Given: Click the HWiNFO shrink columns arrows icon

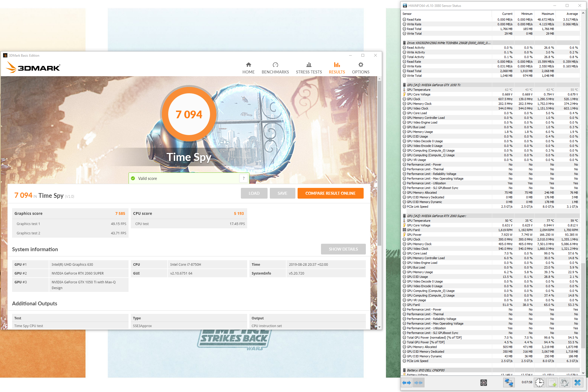Looking at the screenshot, I should [418, 383].
